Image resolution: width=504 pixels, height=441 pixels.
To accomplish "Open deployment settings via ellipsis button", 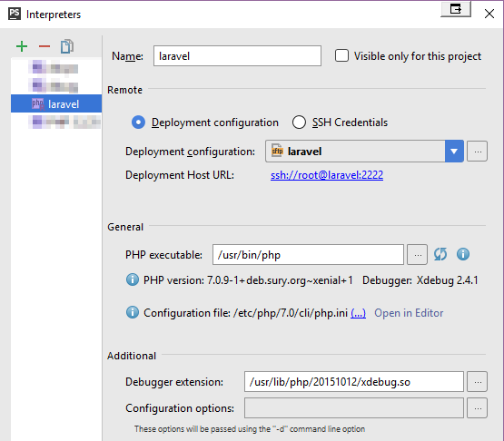I will coord(478,152).
